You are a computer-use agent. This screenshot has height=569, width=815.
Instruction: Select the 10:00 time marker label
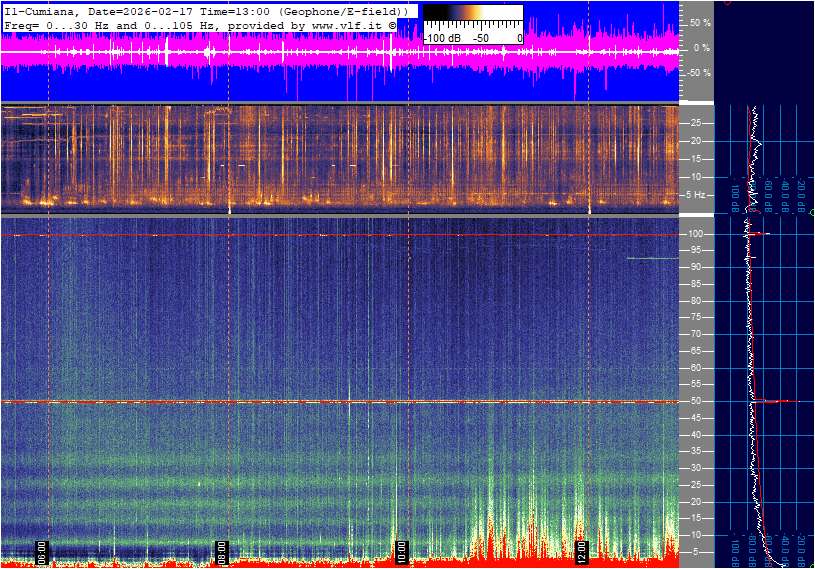coord(402,551)
